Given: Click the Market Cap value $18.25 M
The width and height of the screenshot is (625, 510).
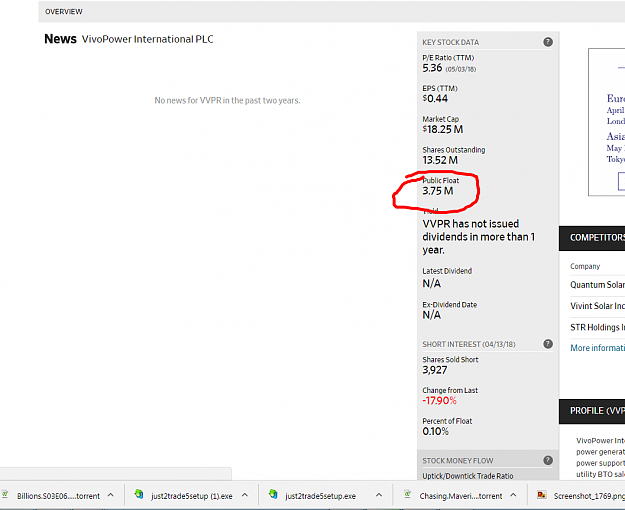Looking at the screenshot, I should [x=443, y=129].
